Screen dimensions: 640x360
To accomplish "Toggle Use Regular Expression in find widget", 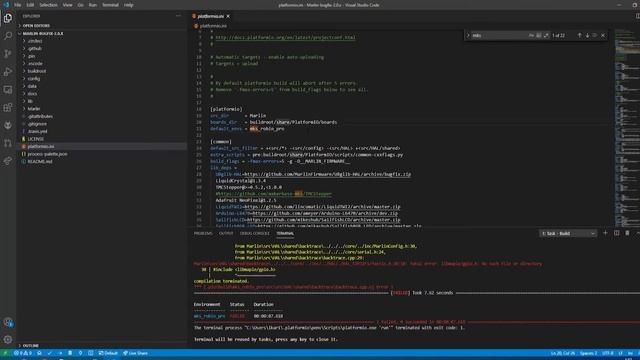I will tap(546, 36).
